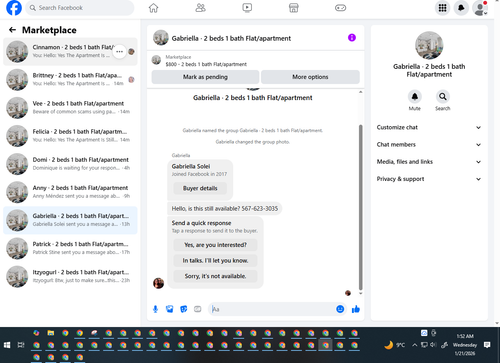Open Cinnamon chat's three-dot options
Viewport: 500px width, 363px height.
click(x=119, y=51)
